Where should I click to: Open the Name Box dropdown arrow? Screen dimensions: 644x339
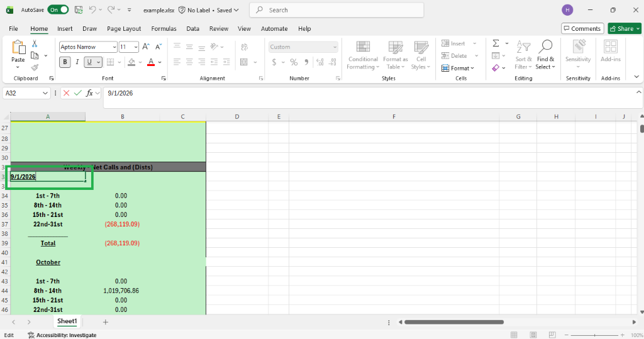pos(45,93)
